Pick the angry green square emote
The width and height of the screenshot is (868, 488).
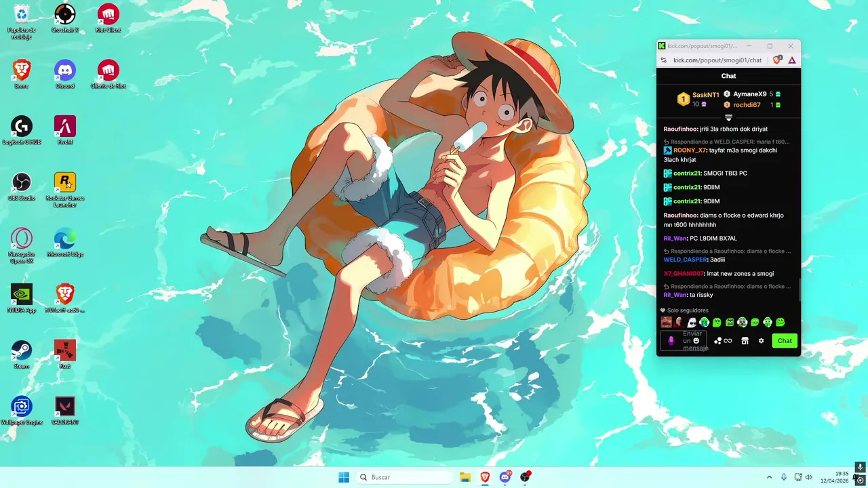click(730, 322)
